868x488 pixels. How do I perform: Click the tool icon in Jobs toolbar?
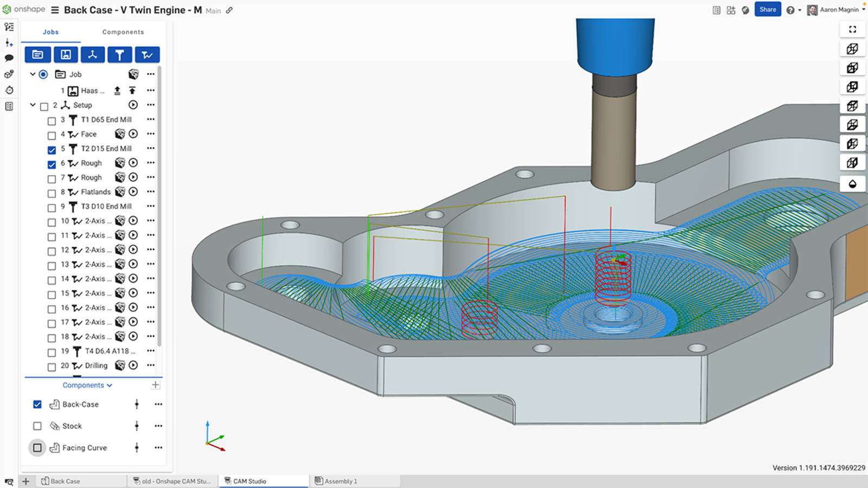119,55
